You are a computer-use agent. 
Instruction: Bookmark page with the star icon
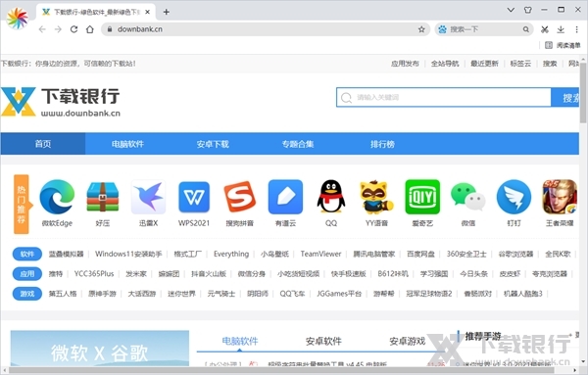421,29
